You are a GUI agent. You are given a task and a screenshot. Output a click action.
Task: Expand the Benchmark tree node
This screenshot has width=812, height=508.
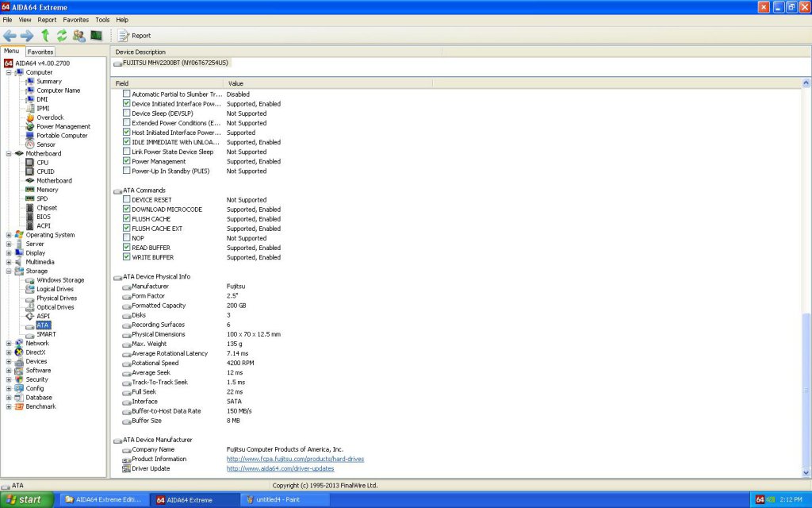tap(9, 406)
